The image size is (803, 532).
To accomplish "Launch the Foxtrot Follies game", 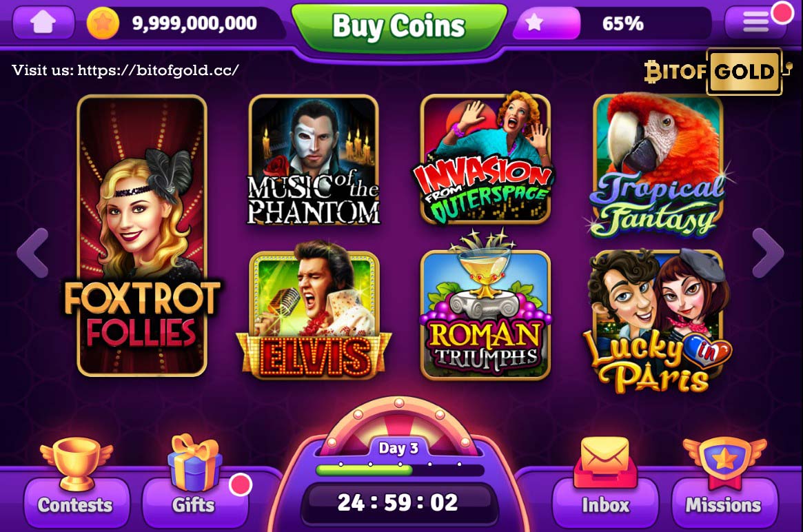I will pyautogui.click(x=143, y=236).
